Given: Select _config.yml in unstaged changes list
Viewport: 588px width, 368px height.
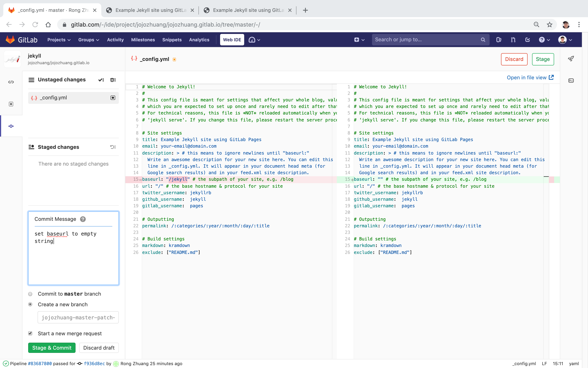Looking at the screenshot, I should click(73, 98).
